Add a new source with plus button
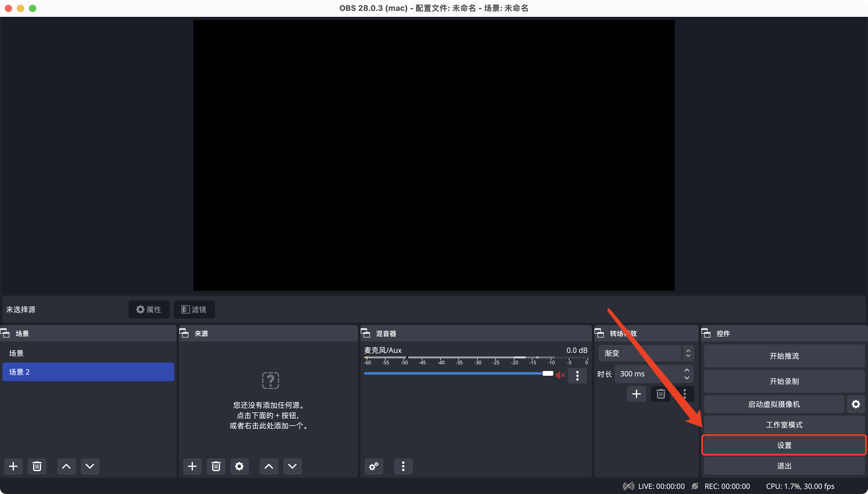The height and width of the screenshot is (494, 868). click(x=192, y=466)
